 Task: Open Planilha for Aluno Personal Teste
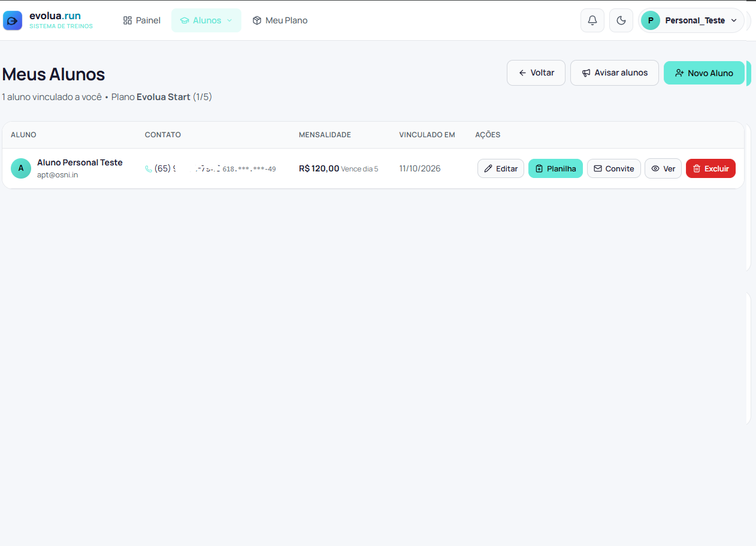point(555,168)
